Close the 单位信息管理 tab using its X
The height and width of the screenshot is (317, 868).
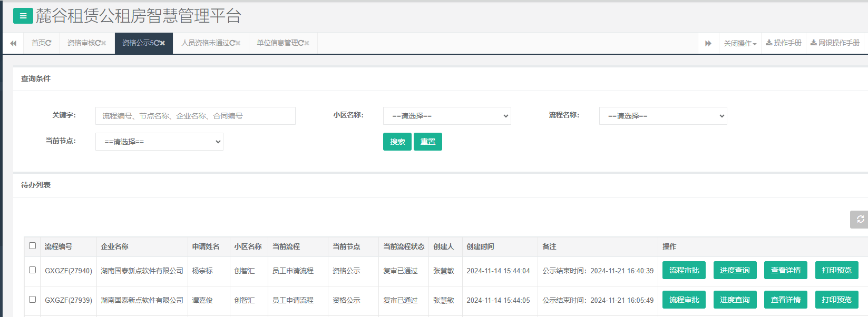307,43
